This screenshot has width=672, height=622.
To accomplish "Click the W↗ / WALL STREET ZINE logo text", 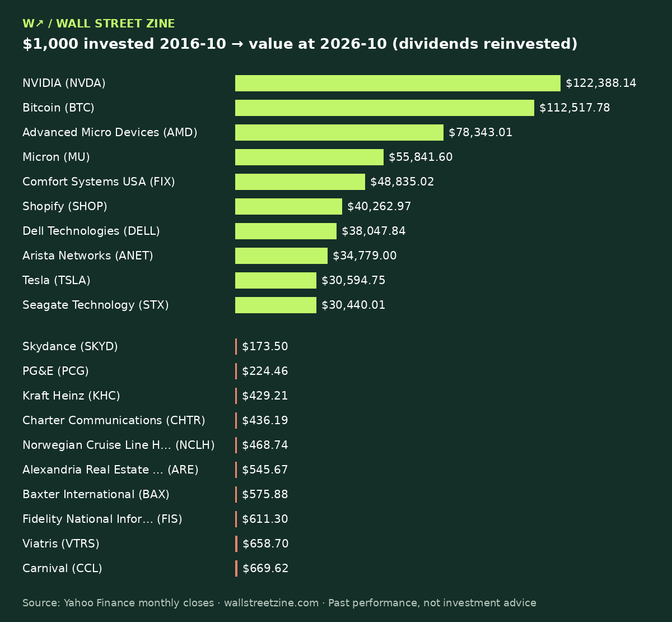I will coord(99,24).
